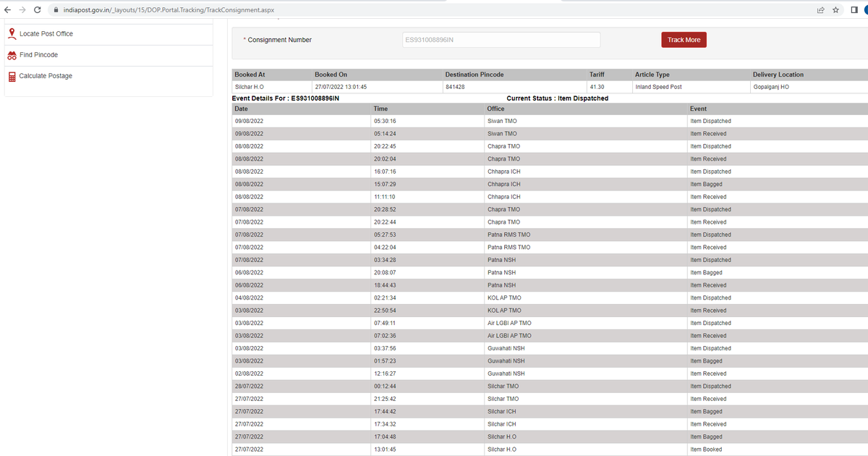Click Guwahati NSH in the 03:37:56 row
Image resolution: width=868 pixels, height=456 pixels.
506,348
